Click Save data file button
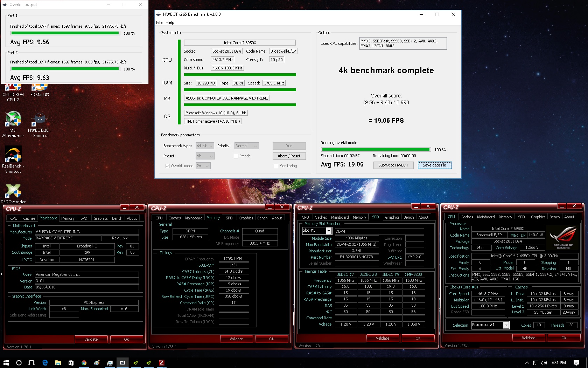 [x=435, y=165]
